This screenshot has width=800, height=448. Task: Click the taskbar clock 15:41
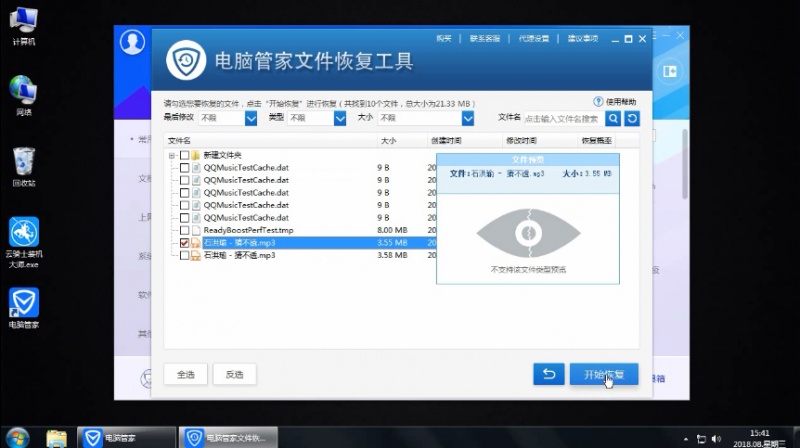pos(760,433)
